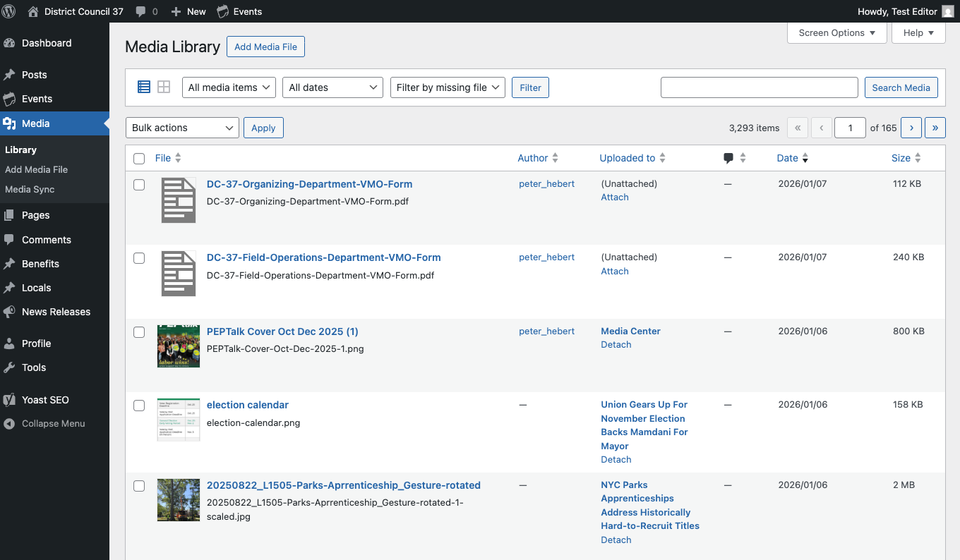Open the Media sidebar icon
The image size is (960, 560).
11,123
